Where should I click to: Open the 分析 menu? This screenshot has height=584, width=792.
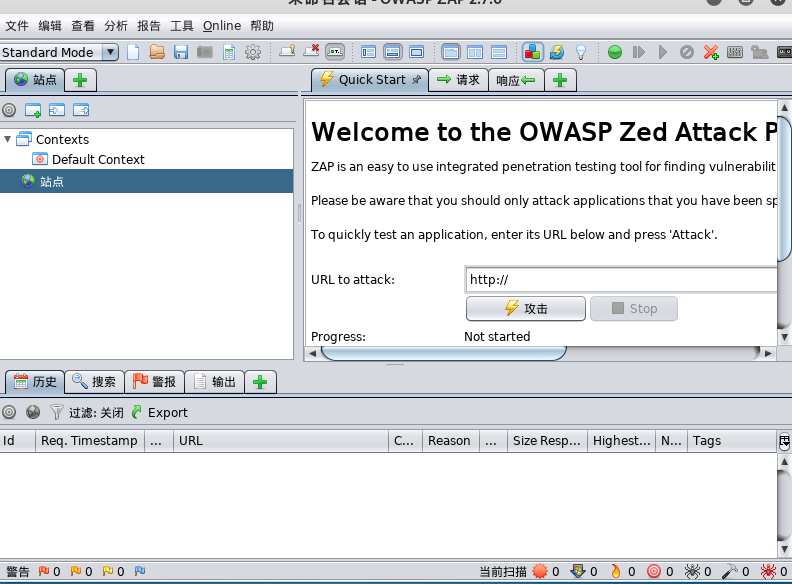[116, 25]
